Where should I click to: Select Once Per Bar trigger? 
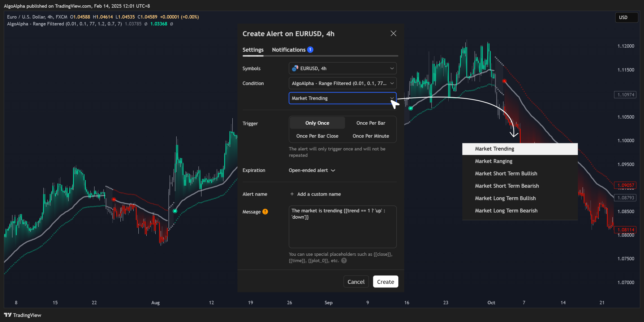click(371, 123)
